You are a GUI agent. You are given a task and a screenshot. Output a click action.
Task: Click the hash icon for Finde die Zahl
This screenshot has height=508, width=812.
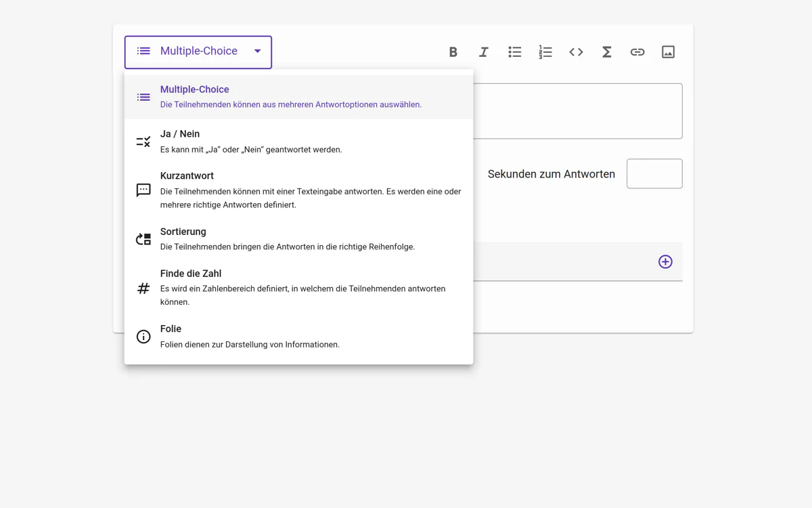click(x=143, y=289)
